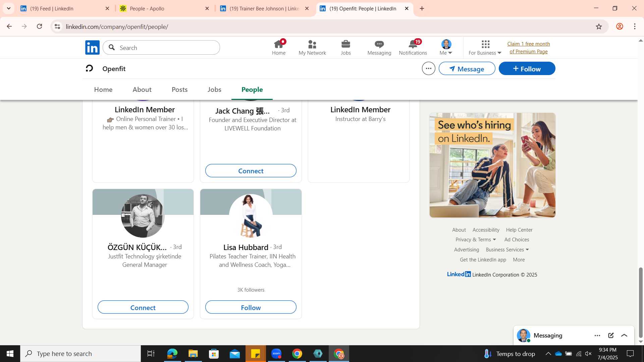The image size is (644, 362).
Task: Switch to the Openfit Posts tab
Action: click(x=179, y=89)
